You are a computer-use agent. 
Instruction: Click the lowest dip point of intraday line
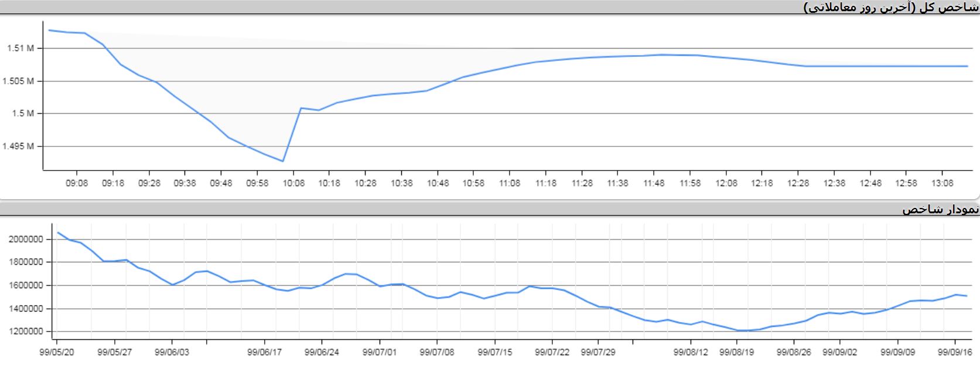[283, 161]
